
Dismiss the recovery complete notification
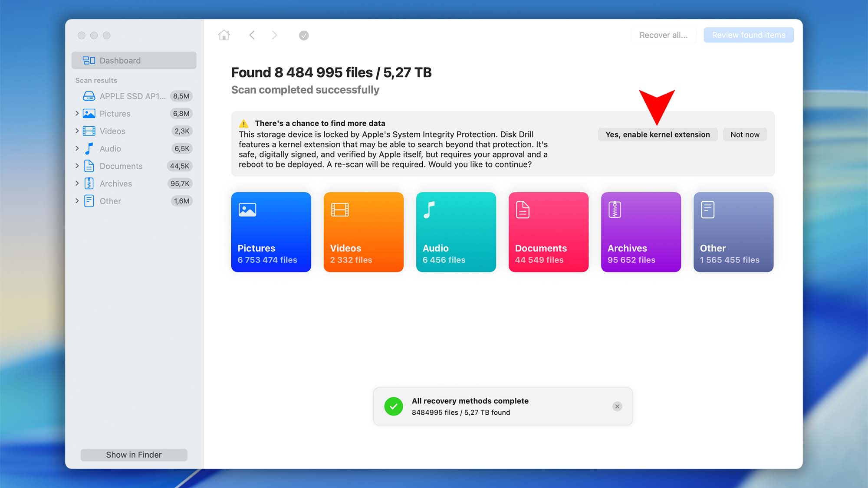pos(617,406)
